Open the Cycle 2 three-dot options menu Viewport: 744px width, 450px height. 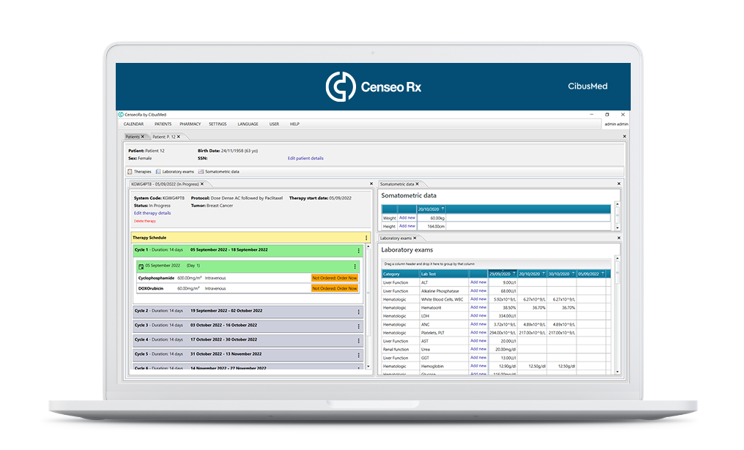[x=359, y=311]
